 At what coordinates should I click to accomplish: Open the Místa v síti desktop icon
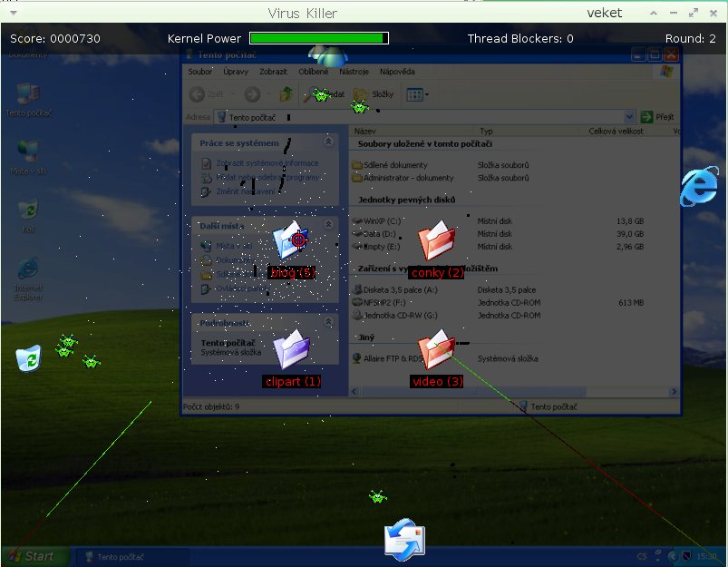click(x=28, y=158)
